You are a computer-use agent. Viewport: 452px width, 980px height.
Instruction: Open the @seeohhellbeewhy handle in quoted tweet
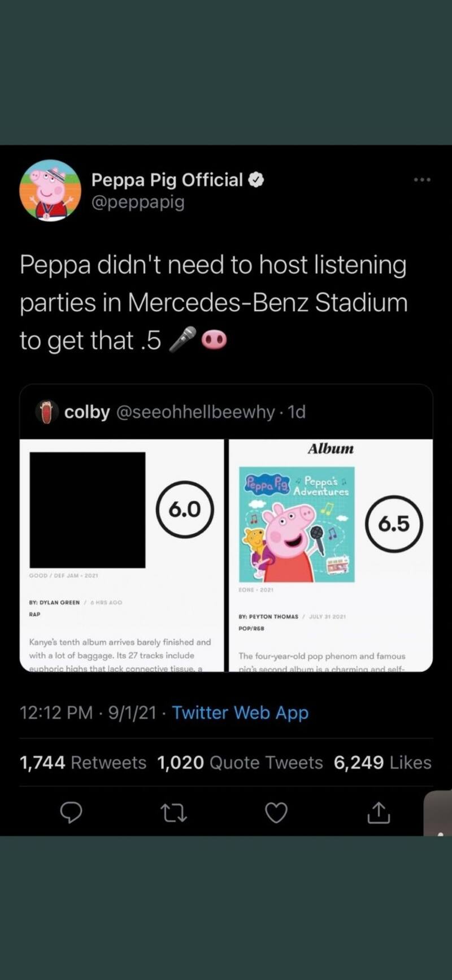tap(195, 412)
